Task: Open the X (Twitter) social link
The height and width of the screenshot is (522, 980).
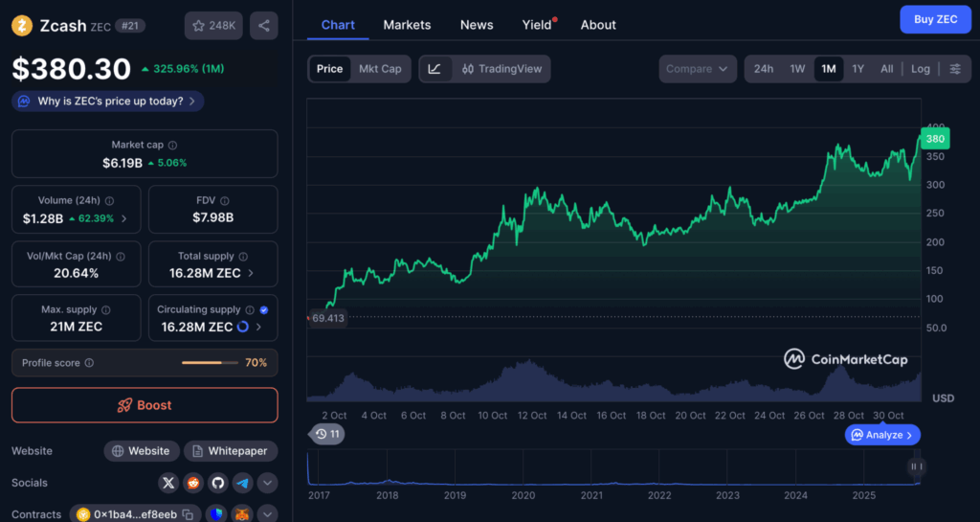Action: [x=169, y=483]
